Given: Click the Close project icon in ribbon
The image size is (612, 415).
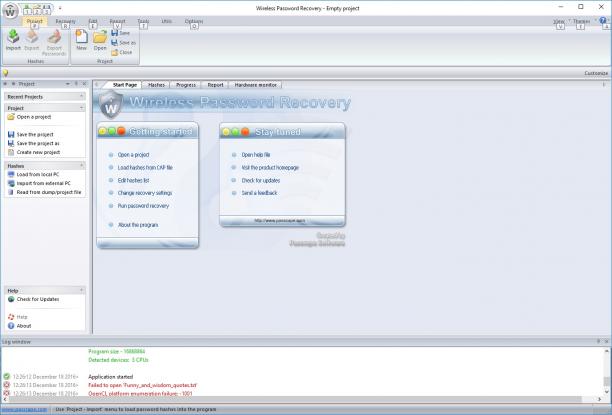Looking at the screenshot, I should point(114,52).
